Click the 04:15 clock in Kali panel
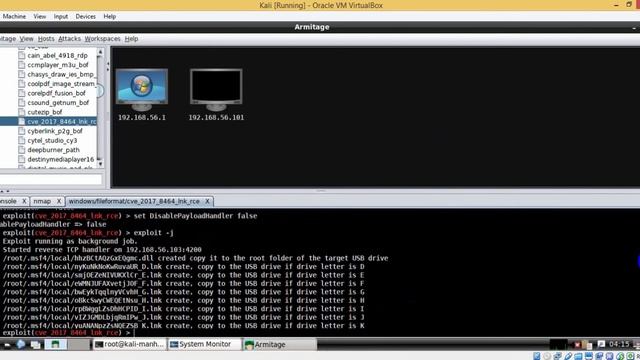 [x=619, y=344]
